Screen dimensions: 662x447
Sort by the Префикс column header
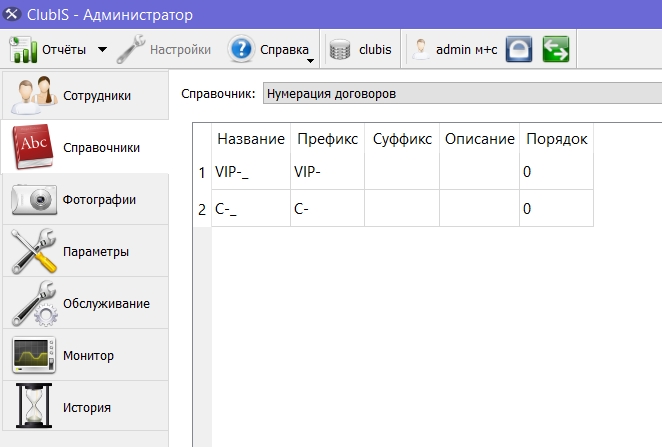point(327,139)
